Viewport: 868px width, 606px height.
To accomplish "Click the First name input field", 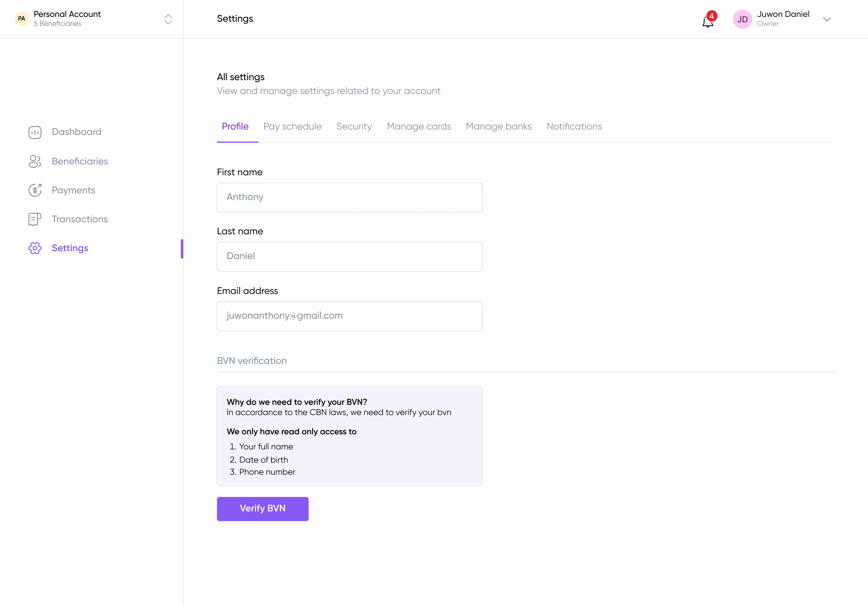I will click(349, 198).
